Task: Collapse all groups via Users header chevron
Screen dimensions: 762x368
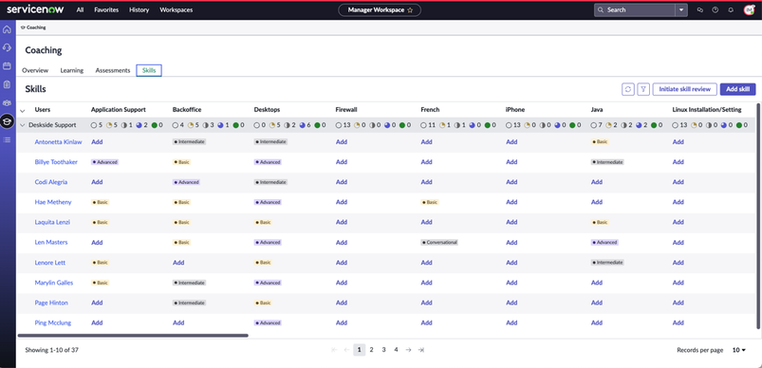Action: tap(22, 111)
